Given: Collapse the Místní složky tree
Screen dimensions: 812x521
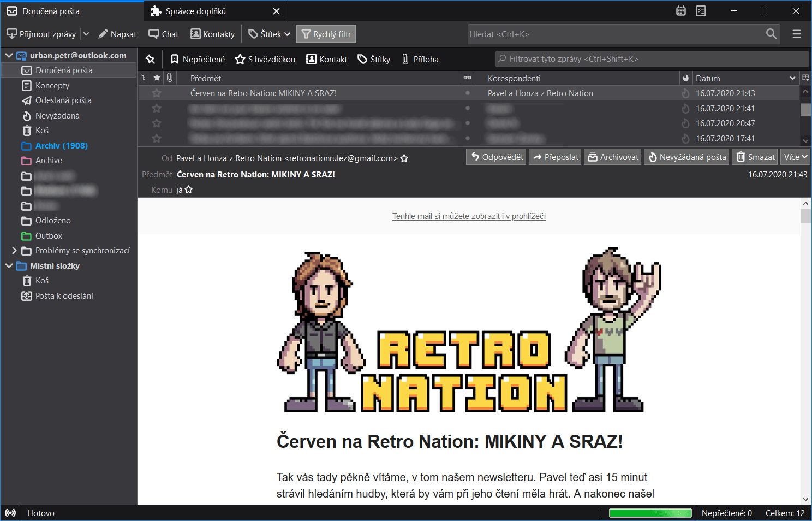Looking at the screenshot, I should click(9, 266).
